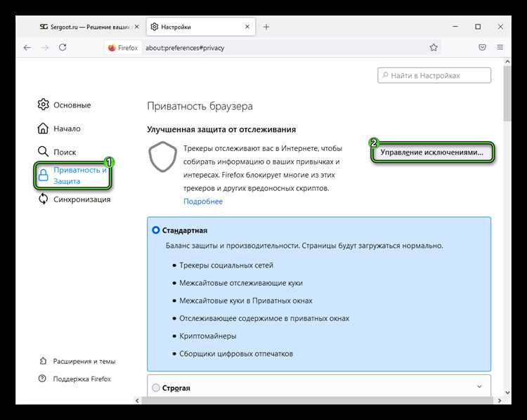
Task: Open Поддержка Firefox link
Action: (x=74, y=379)
